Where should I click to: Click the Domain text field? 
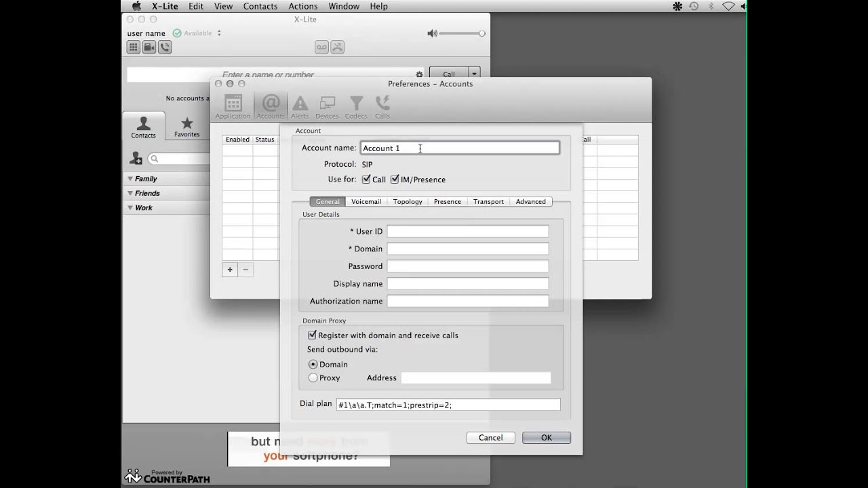(x=468, y=249)
